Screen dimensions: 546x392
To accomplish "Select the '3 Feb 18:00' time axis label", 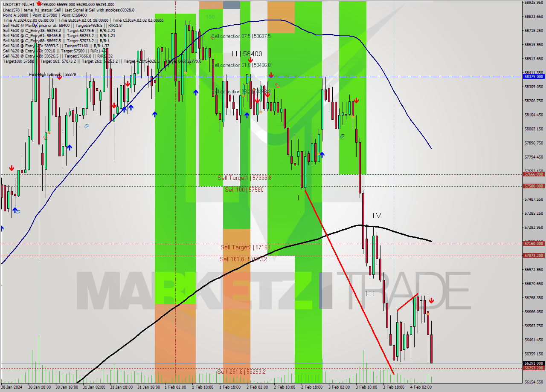I will point(394,387).
